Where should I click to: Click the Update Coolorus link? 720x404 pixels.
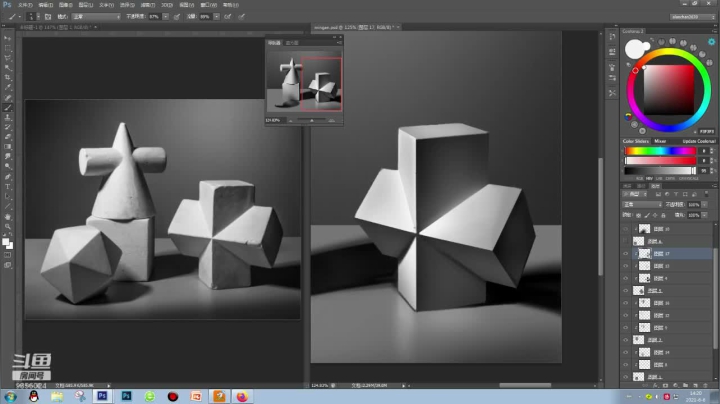(x=698, y=141)
